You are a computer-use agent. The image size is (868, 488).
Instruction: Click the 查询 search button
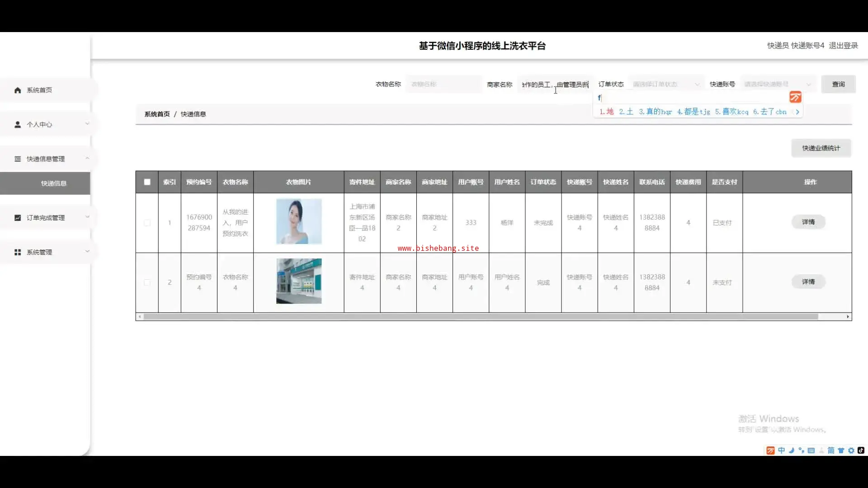pos(838,84)
